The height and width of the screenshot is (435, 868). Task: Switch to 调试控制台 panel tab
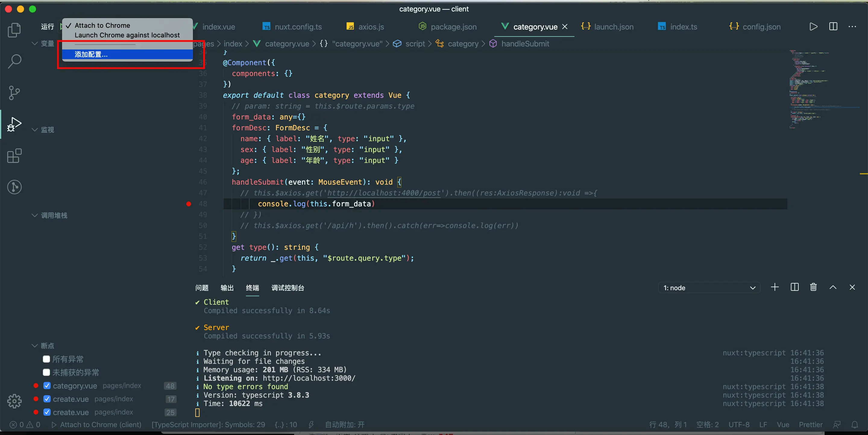point(288,288)
